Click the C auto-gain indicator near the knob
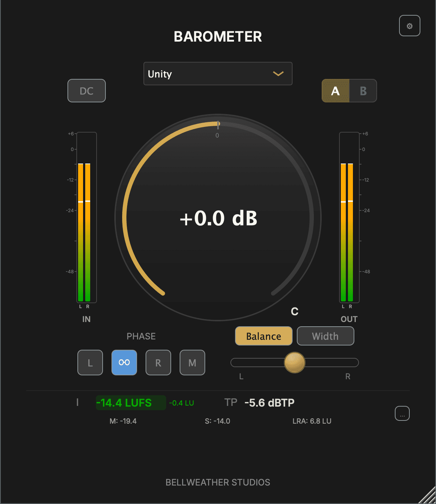 pos(294,312)
